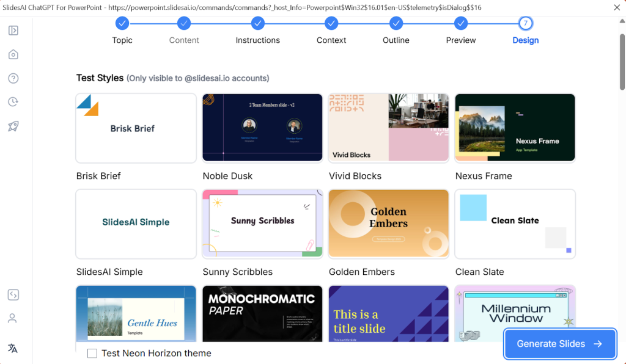Go back to the Topic step

[x=122, y=24]
